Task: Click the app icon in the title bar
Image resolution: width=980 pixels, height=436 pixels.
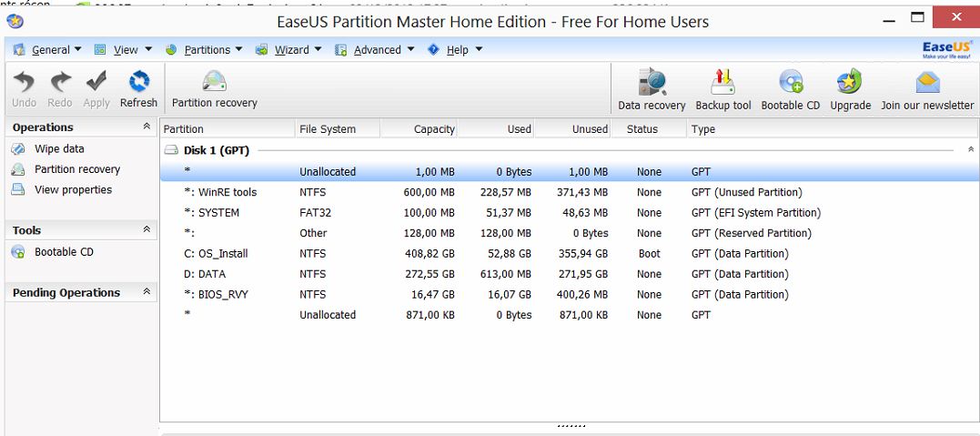Action: pos(15,22)
